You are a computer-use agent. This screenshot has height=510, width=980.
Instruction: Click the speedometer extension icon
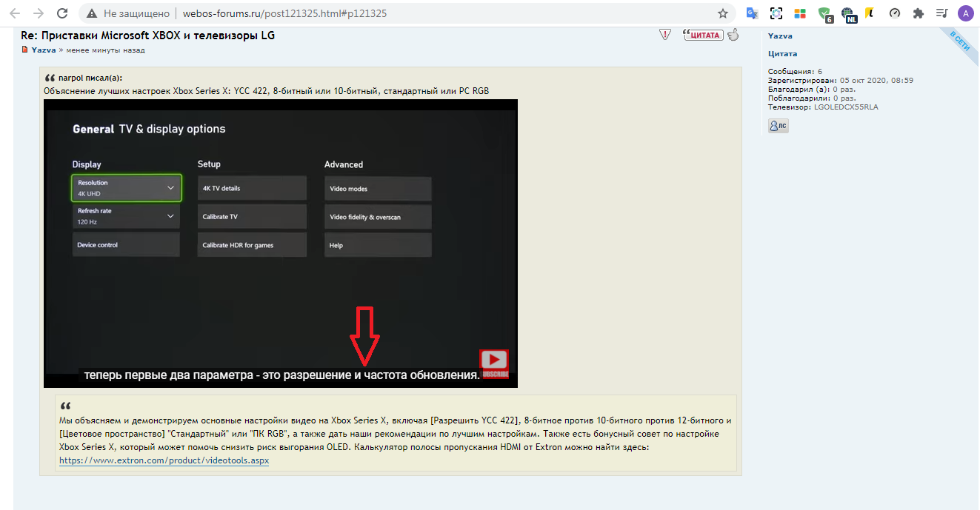click(x=895, y=13)
